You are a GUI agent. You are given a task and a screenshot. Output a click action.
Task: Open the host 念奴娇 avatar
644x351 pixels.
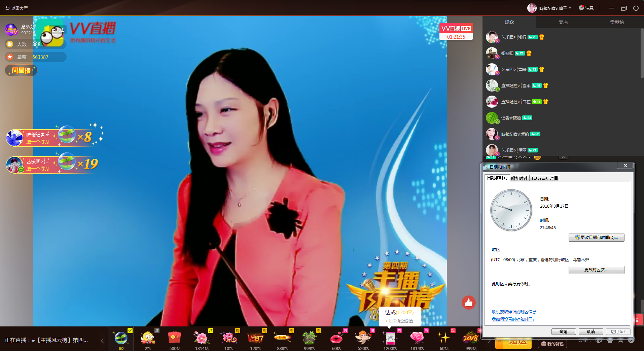(11, 30)
